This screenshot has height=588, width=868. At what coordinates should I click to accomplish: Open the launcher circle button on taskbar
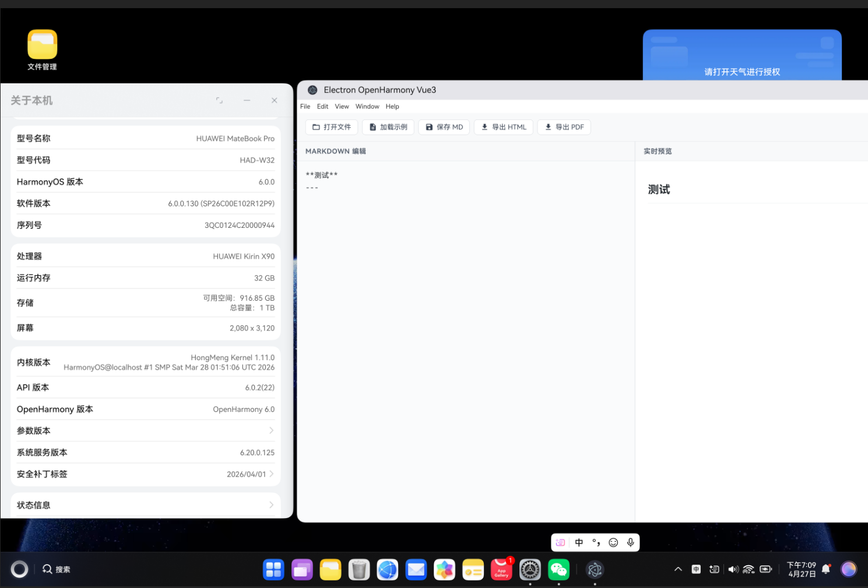pos(19,569)
